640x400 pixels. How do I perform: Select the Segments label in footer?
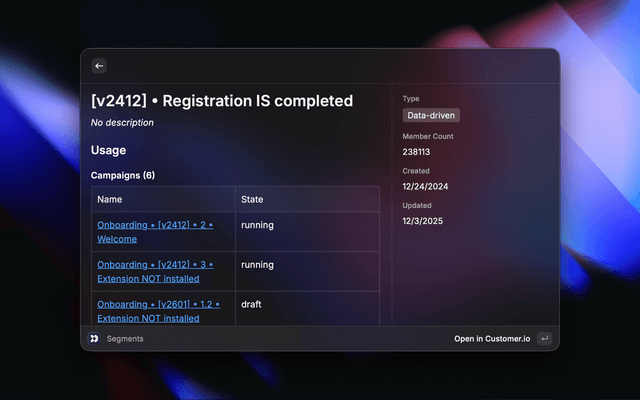coord(125,339)
